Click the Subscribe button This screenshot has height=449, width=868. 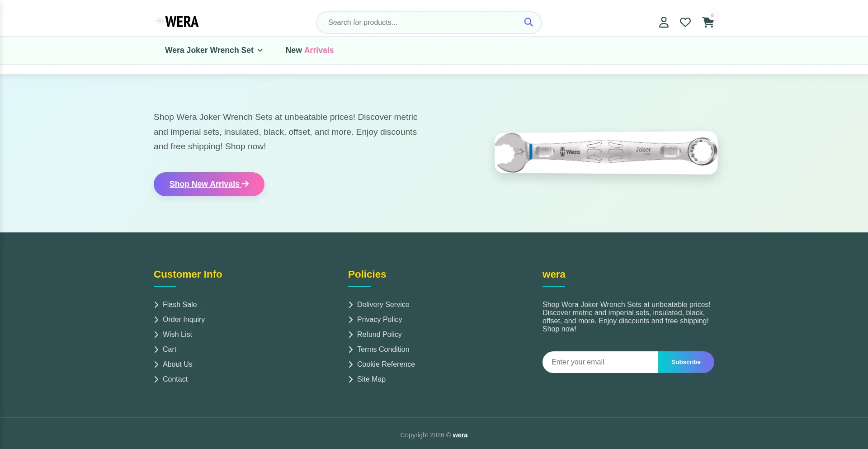point(686,362)
